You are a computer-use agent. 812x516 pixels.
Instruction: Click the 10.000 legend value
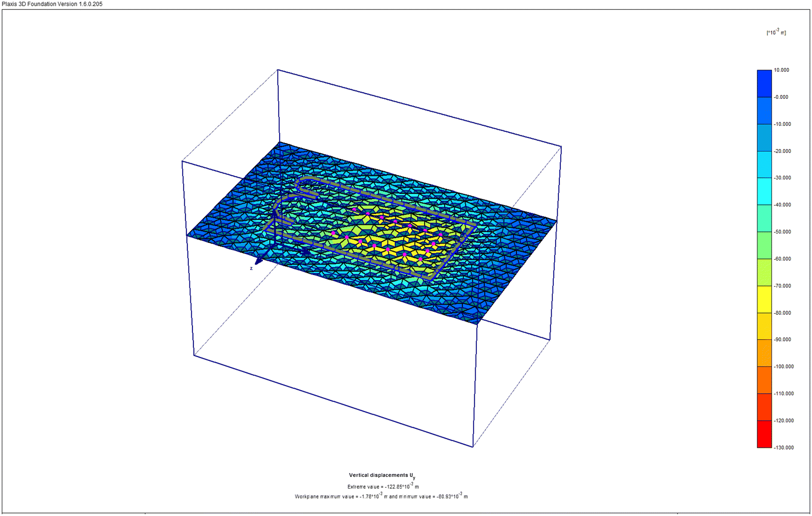coord(781,70)
